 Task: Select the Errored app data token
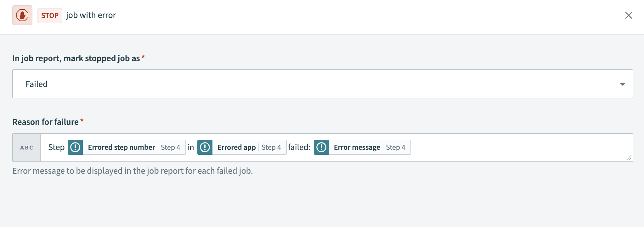click(236, 147)
